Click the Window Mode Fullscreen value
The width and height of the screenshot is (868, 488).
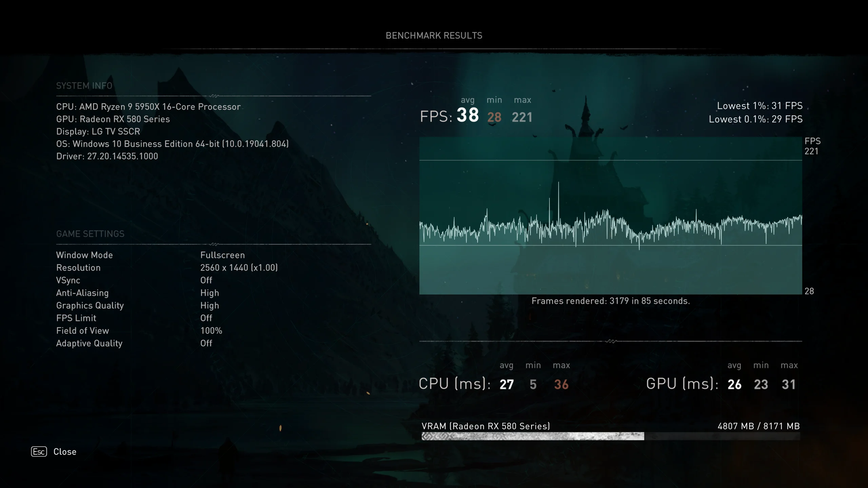222,255
